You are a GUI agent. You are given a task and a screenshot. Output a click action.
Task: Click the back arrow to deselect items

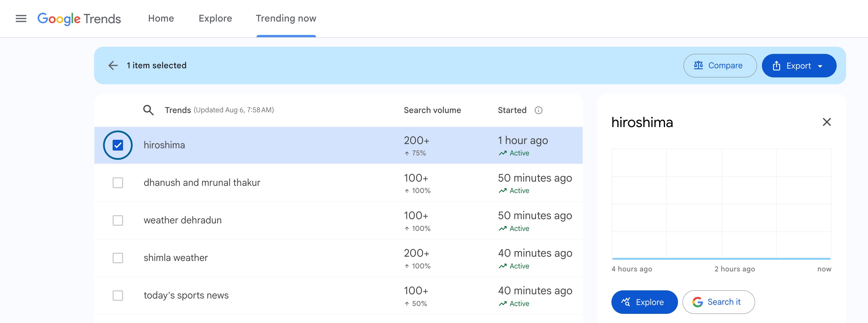click(113, 65)
